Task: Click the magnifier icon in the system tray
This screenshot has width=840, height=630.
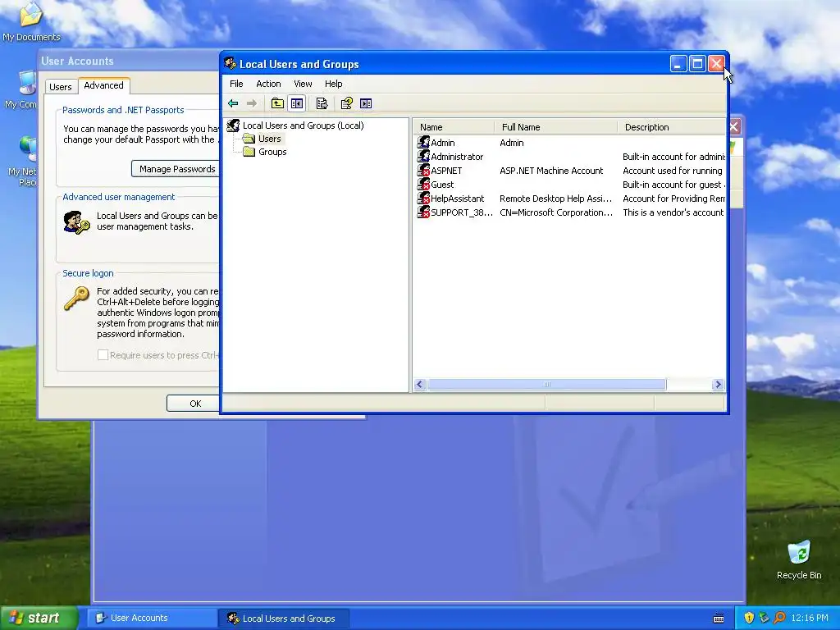Action: point(780,618)
